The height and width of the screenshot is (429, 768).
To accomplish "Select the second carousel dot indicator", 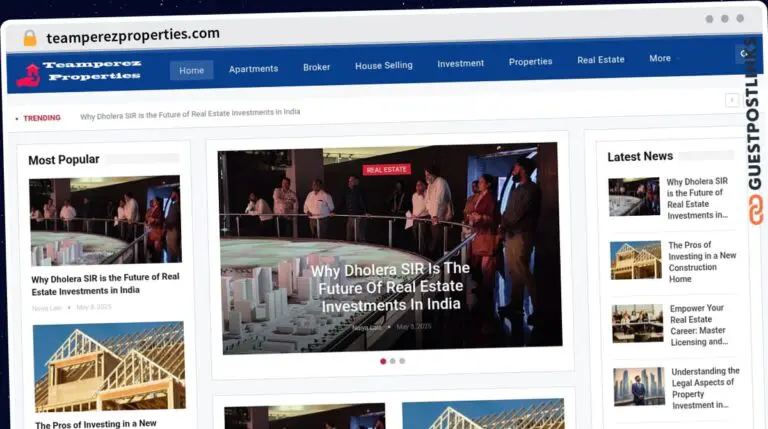I will pyautogui.click(x=392, y=361).
